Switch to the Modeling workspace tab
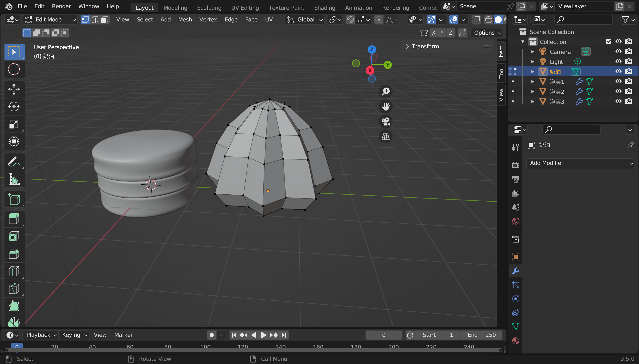 point(175,8)
